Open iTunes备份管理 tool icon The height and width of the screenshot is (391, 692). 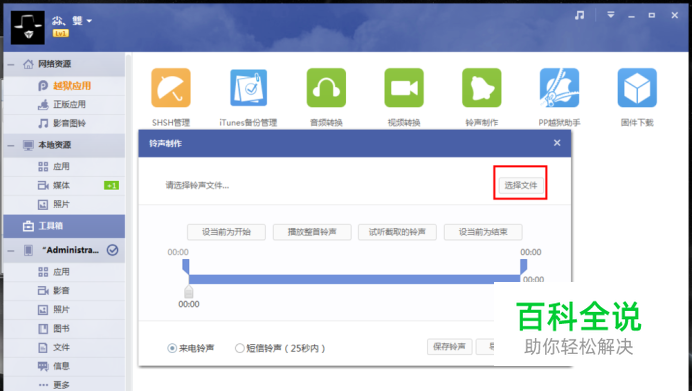(x=248, y=88)
